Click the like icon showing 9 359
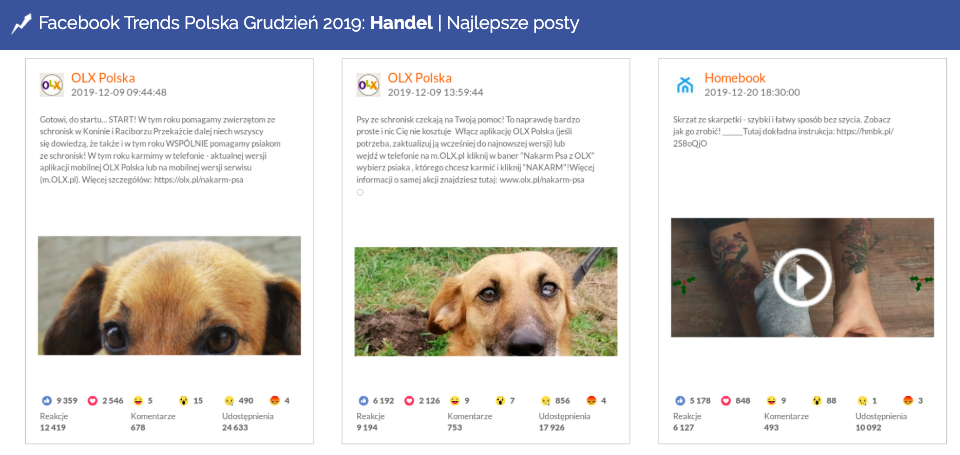This screenshot has height=455, width=960. pos(45,400)
